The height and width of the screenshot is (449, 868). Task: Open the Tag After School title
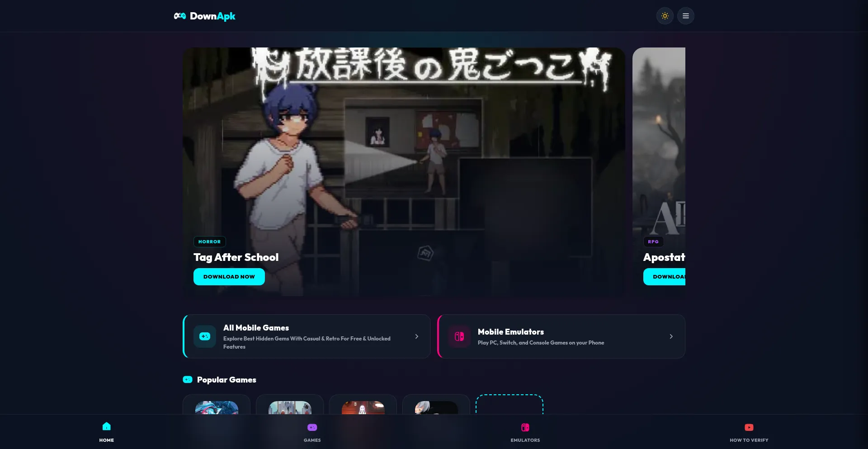pyautogui.click(x=236, y=257)
